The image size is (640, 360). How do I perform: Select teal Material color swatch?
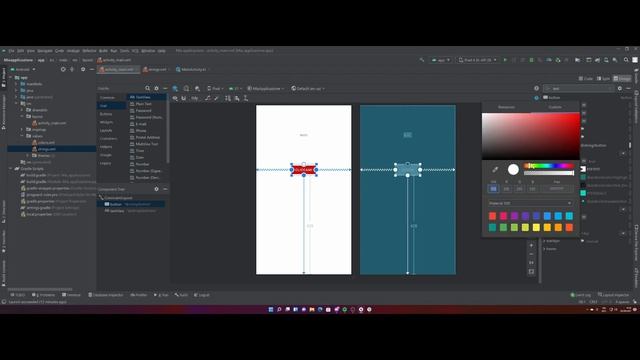pyautogui.click(x=492, y=227)
